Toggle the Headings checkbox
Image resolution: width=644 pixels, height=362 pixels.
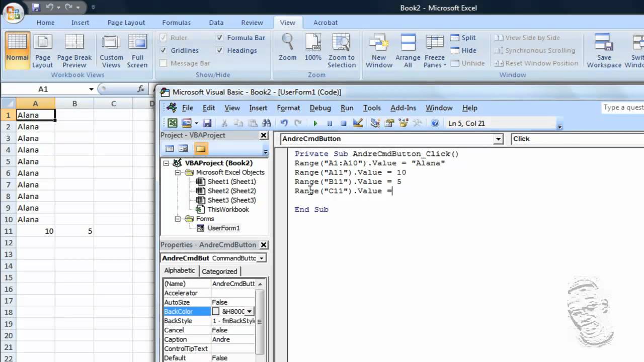coord(220,50)
